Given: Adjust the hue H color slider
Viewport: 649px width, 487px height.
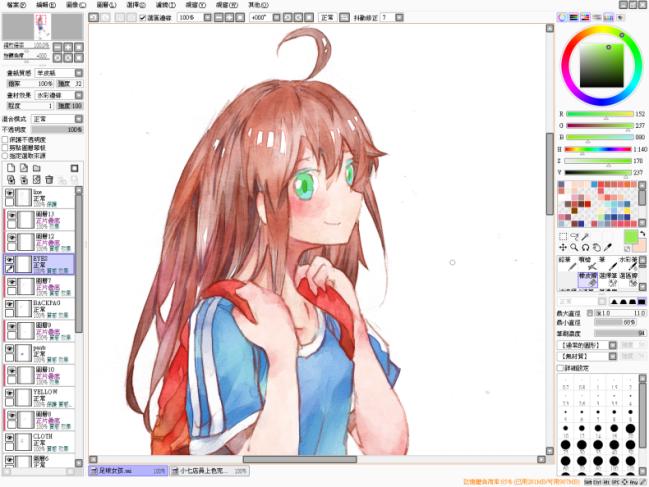Looking at the screenshot, I should pyautogui.click(x=598, y=149).
